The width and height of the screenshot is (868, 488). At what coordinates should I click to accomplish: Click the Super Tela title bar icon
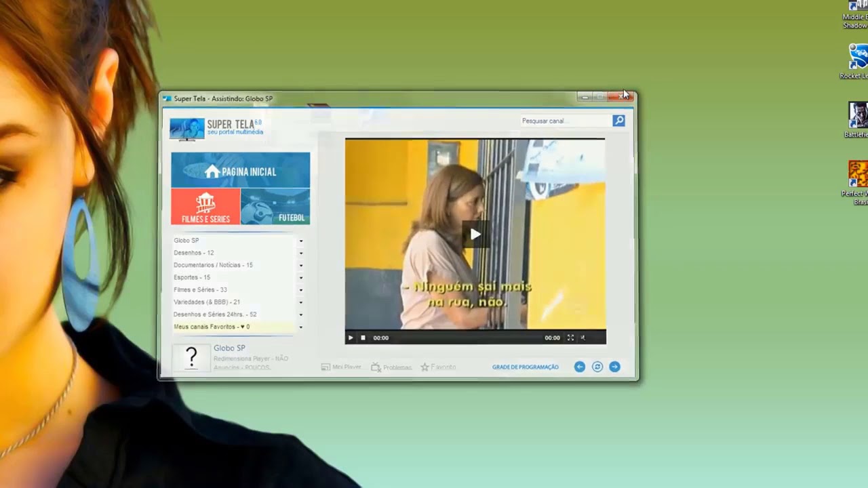167,98
